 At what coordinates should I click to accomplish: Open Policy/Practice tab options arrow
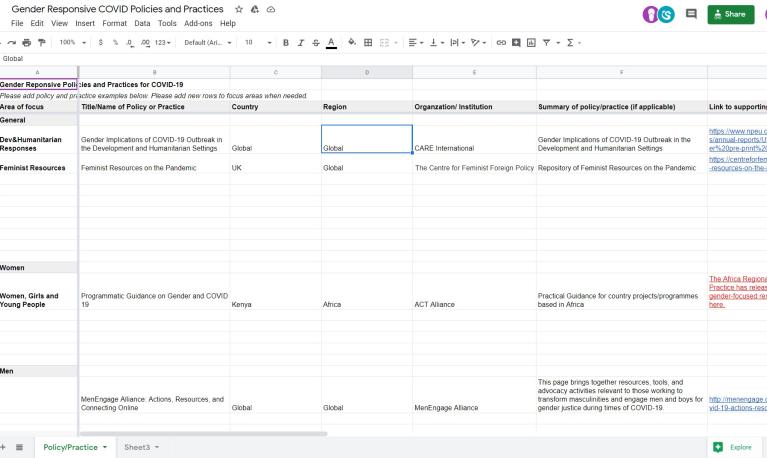click(105, 447)
